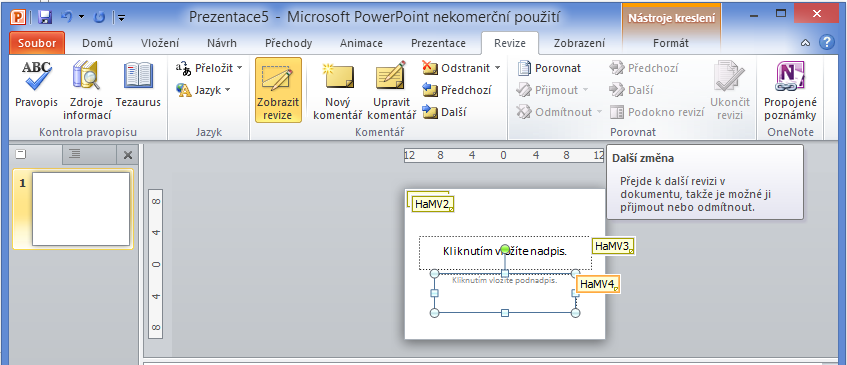Open Customize Quick Access Toolbar dropdown
Image resolution: width=847 pixels, height=365 pixels.
tap(122, 17)
